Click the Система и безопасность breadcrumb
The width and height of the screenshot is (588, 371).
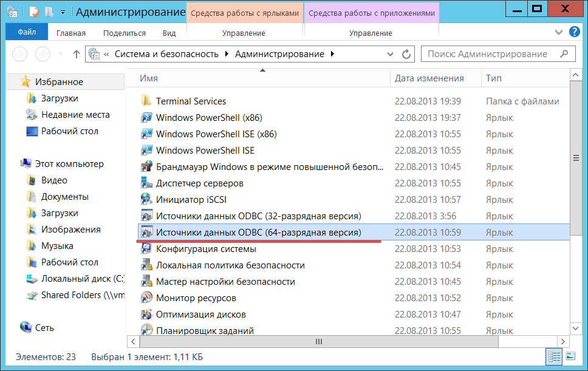[166, 54]
